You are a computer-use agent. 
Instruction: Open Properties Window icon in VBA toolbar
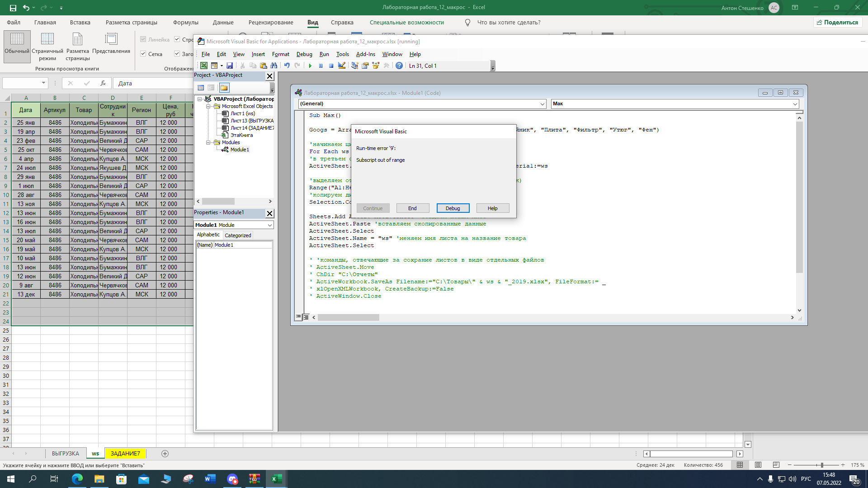click(x=365, y=66)
